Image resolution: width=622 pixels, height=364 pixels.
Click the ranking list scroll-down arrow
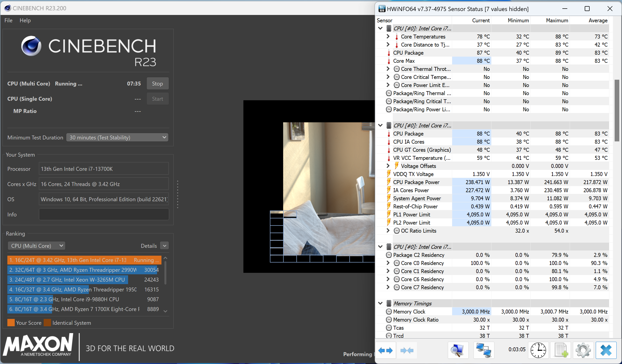[165, 311]
